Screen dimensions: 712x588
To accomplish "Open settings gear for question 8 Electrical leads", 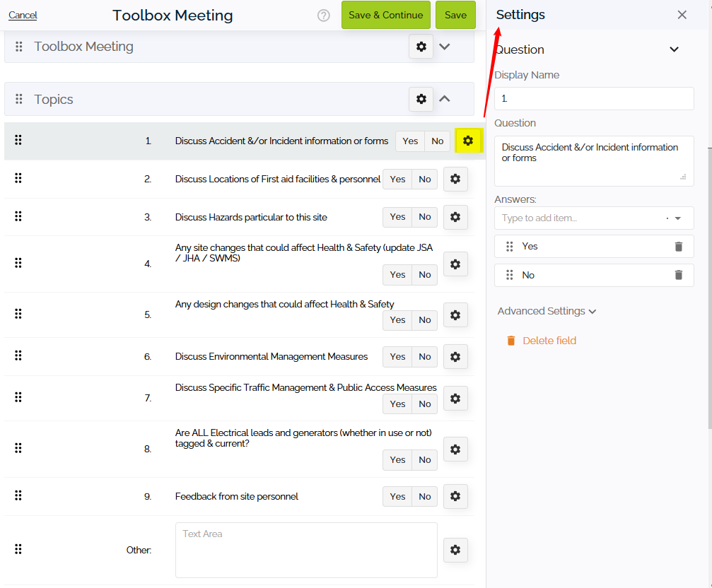I will [x=455, y=449].
